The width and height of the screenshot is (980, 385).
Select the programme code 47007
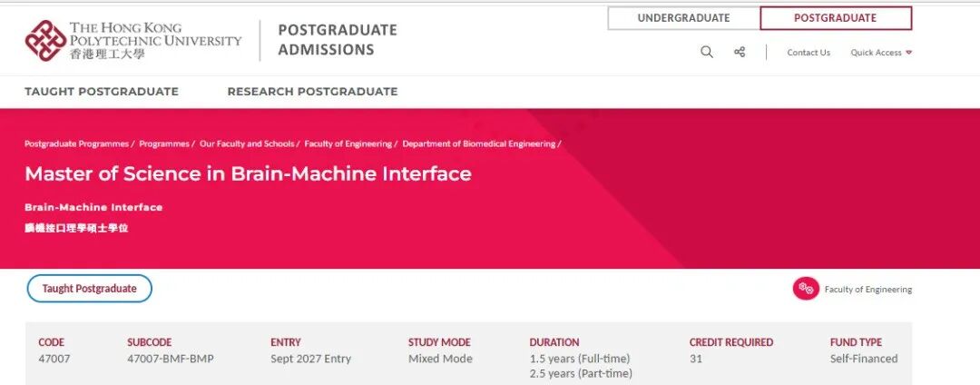click(x=54, y=359)
